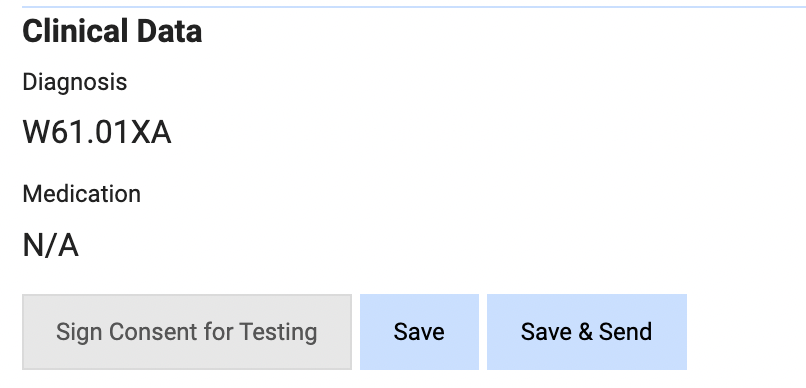Select the bold Clinical Data title text

pyautogui.click(x=112, y=31)
